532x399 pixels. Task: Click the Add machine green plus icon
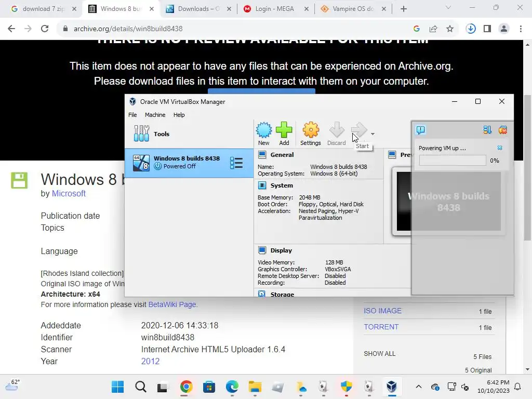tap(284, 134)
